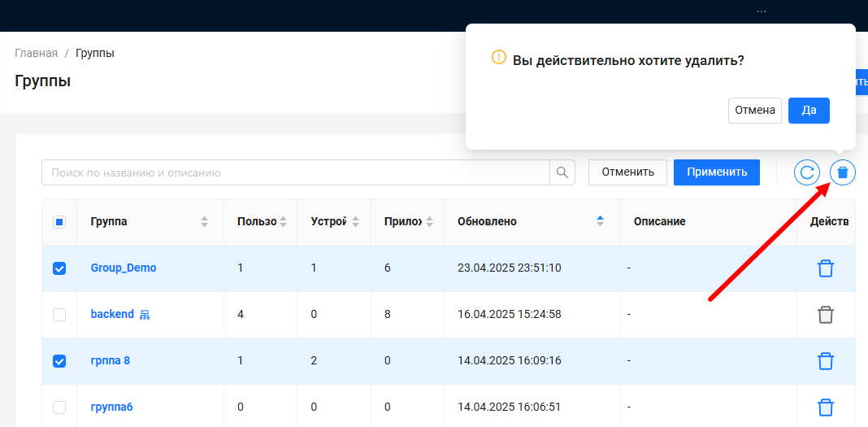Click the trash icon for группа6 row
The height and width of the screenshot is (427, 868).
[825, 407]
